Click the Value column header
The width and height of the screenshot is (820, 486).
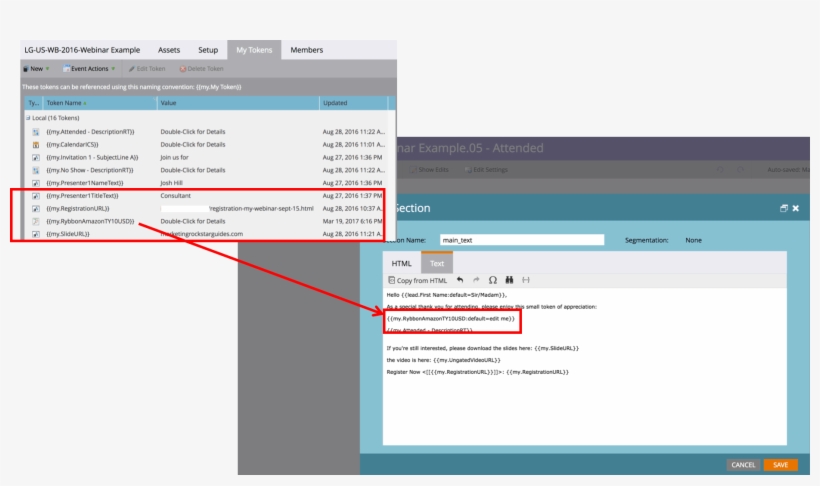coord(238,103)
